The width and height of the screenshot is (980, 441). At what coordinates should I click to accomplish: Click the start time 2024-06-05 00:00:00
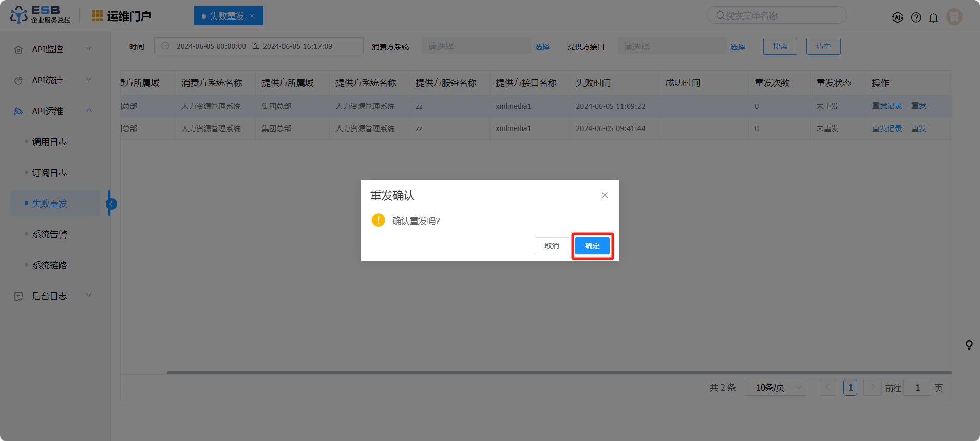point(211,46)
